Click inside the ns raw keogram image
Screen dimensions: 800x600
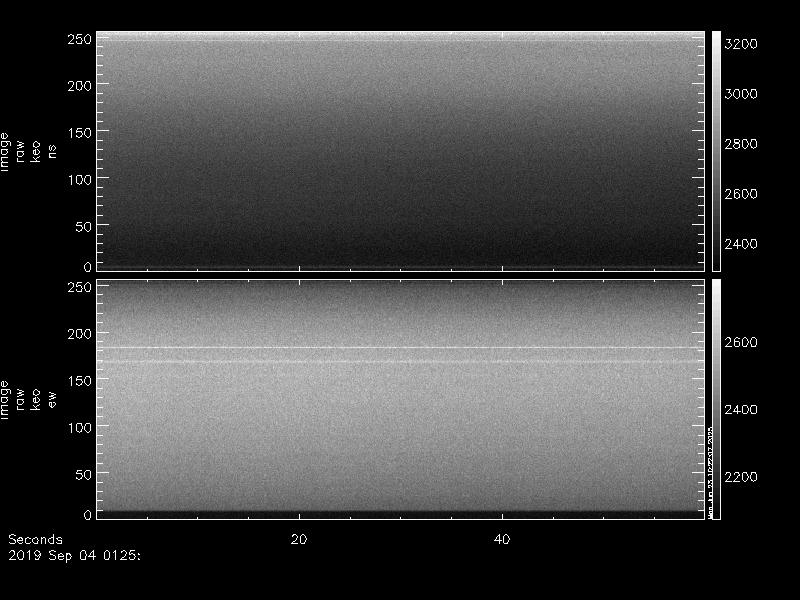click(x=401, y=151)
